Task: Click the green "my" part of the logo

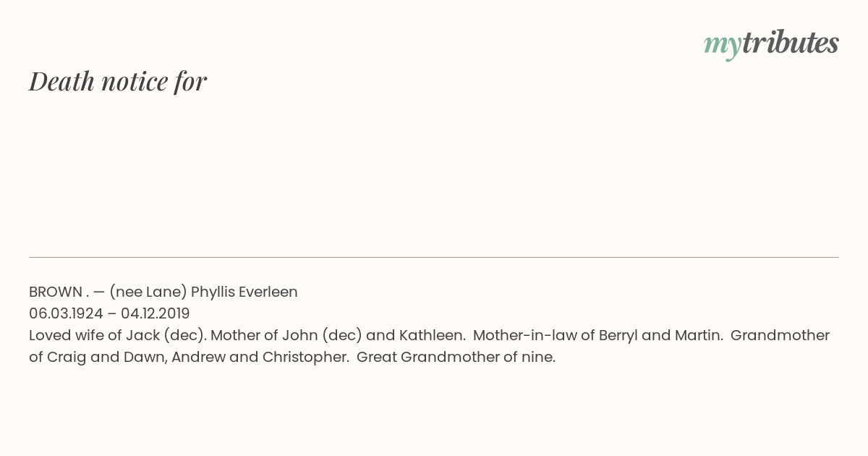Action: coord(723,46)
